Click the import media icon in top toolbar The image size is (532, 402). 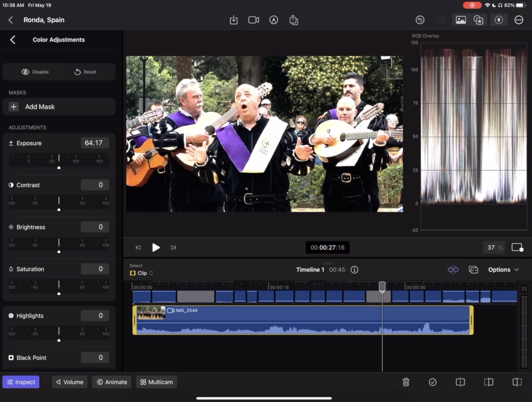point(233,20)
